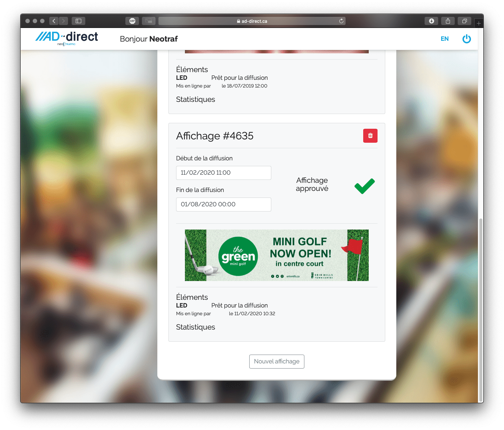Delete Affichage #4635 with the red trash icon
This screenshot has height=430, width=504.
pyautogui.click(x=370, y=136)
